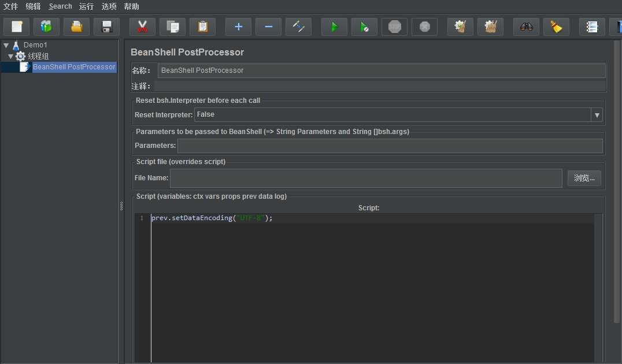
Task: Select BeanShell PostProcessor in tree
Action: tap(74, 67)
